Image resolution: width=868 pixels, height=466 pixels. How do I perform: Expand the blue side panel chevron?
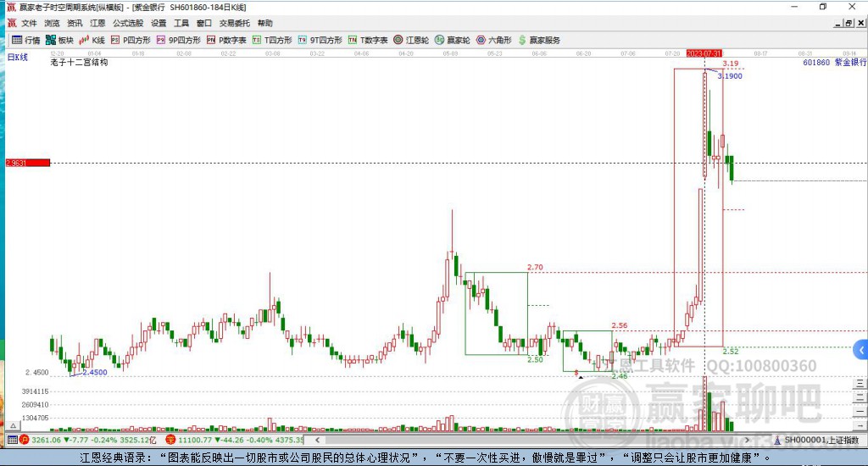click(861, 350)
